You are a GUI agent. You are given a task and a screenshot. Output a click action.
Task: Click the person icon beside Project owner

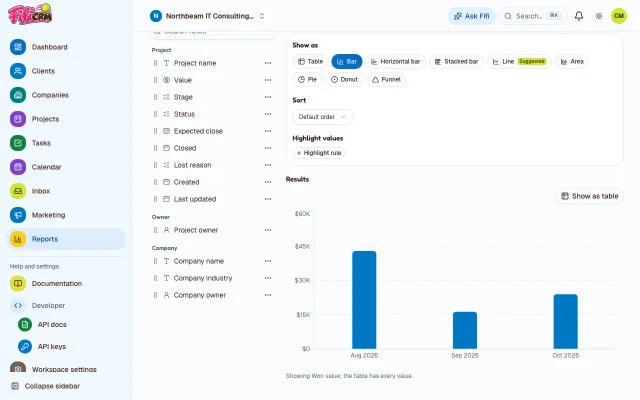tap(167, 230)
